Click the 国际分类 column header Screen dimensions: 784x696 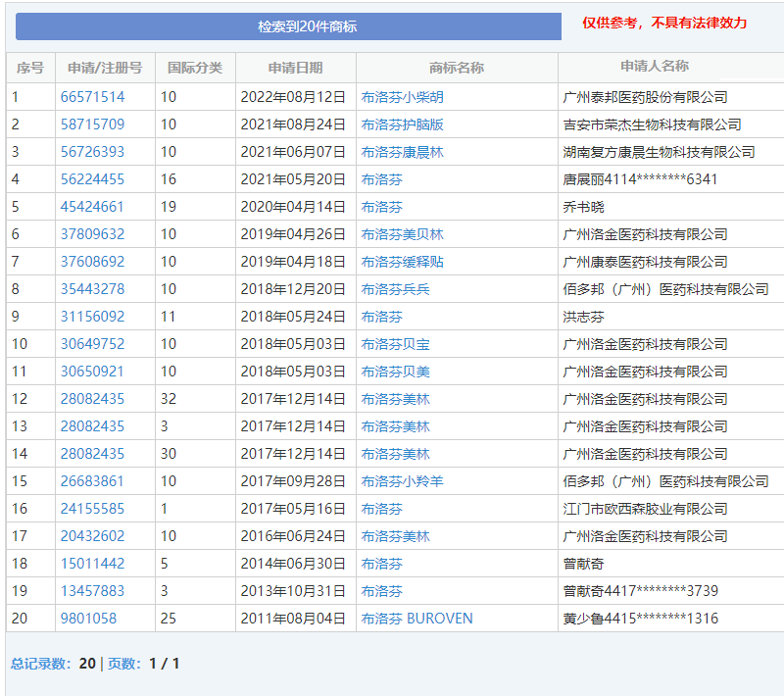point(195,68)
